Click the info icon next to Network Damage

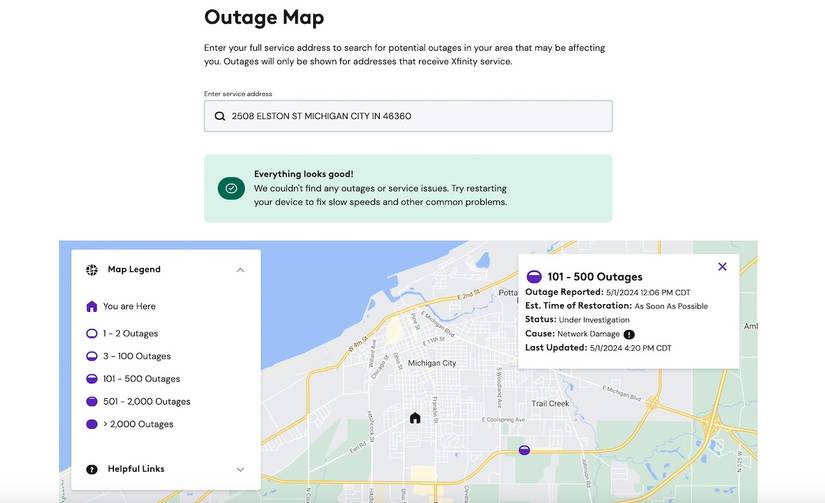click(x=629, y=334)
